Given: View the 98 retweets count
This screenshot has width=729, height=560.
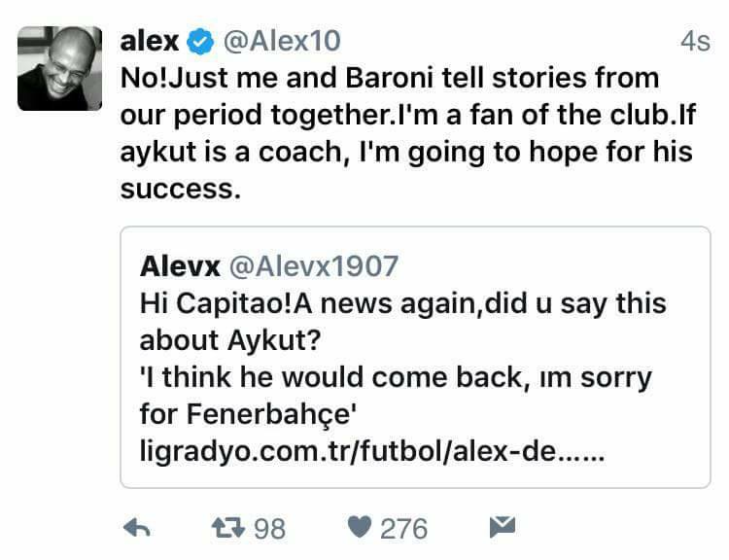Looking at the screenshot, I should (x=269, y=528).
